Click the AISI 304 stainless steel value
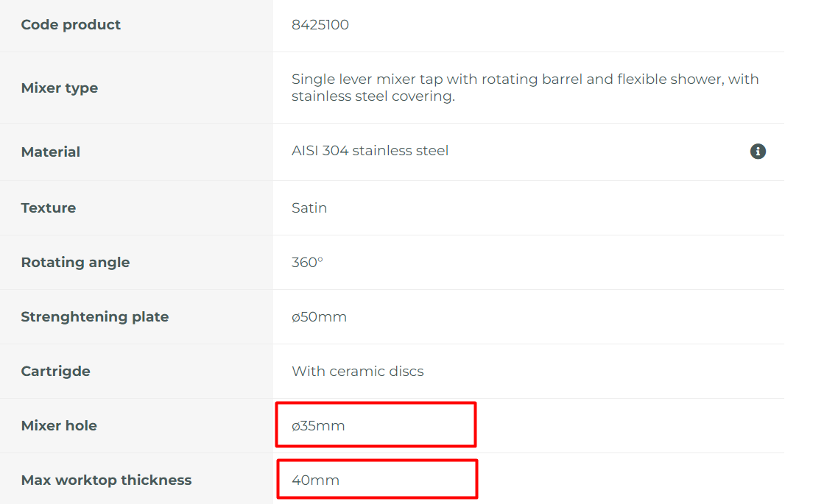 coord(370,151)
